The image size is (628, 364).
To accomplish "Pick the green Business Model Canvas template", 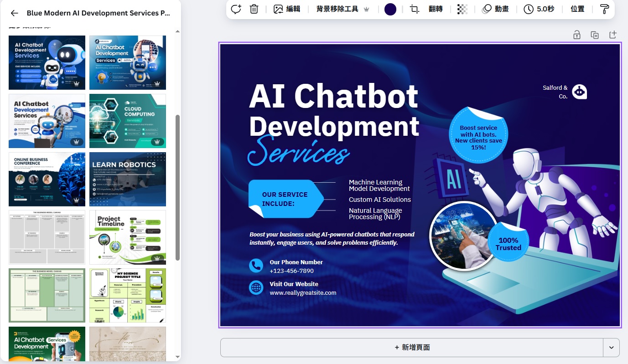I will (47, 295).
